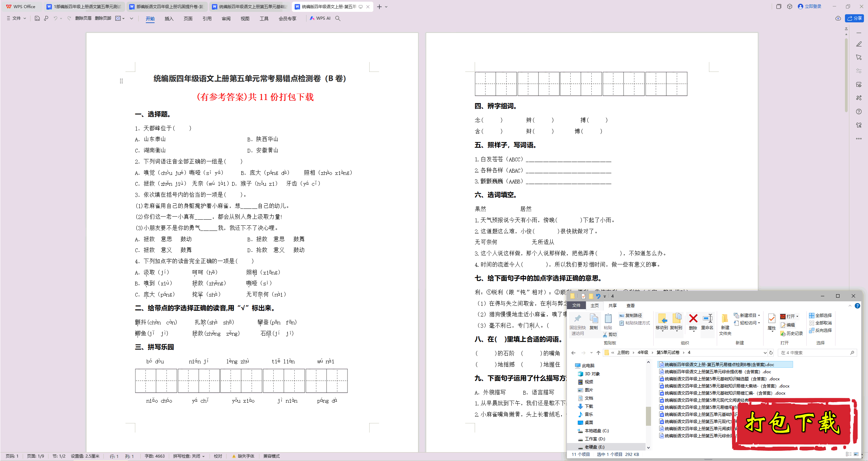
Task: Open the 文件 menu dropdown in WPS
Action: (x=16, y=18)
